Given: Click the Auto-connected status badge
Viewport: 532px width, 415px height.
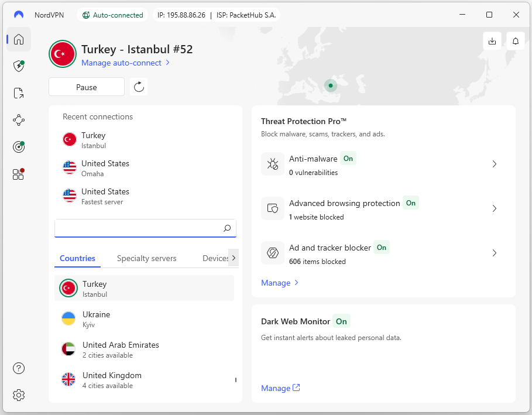Looking at the screenshot, I should [112, 15].
